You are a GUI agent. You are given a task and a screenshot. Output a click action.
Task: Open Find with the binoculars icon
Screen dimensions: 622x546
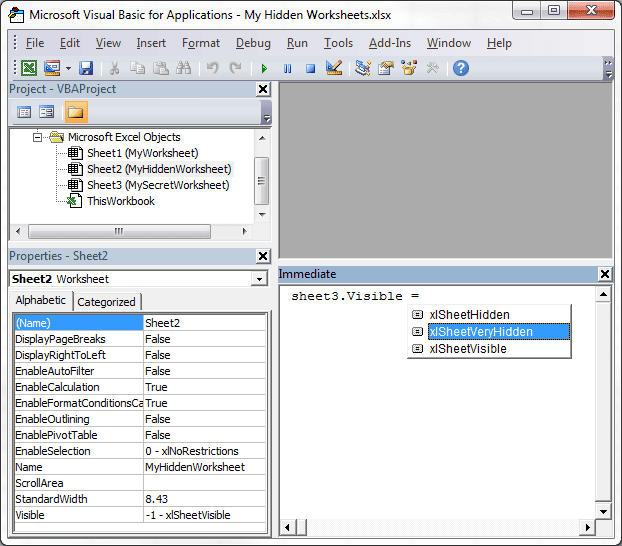183,68
